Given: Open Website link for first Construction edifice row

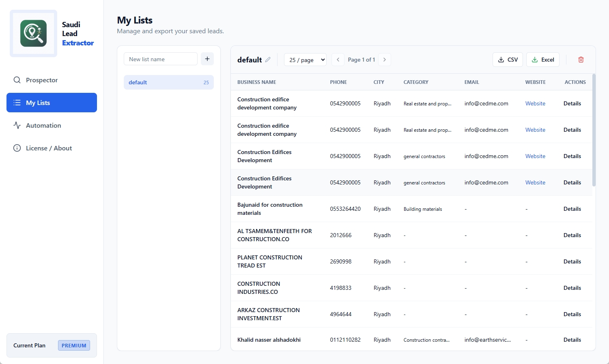Looking at the screenshot, I should tap(535, 103).
